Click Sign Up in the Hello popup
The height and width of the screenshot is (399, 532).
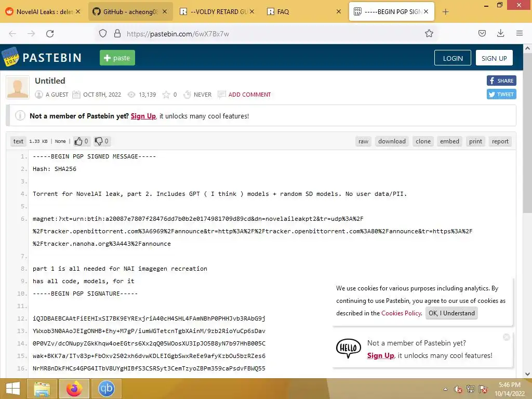(x=380, y=355)
